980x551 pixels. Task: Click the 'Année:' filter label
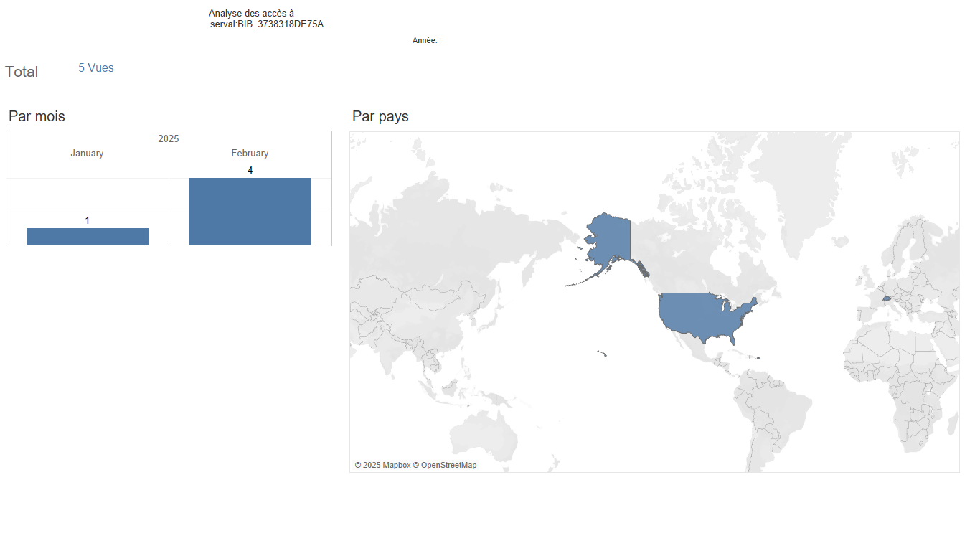(425, 41)
